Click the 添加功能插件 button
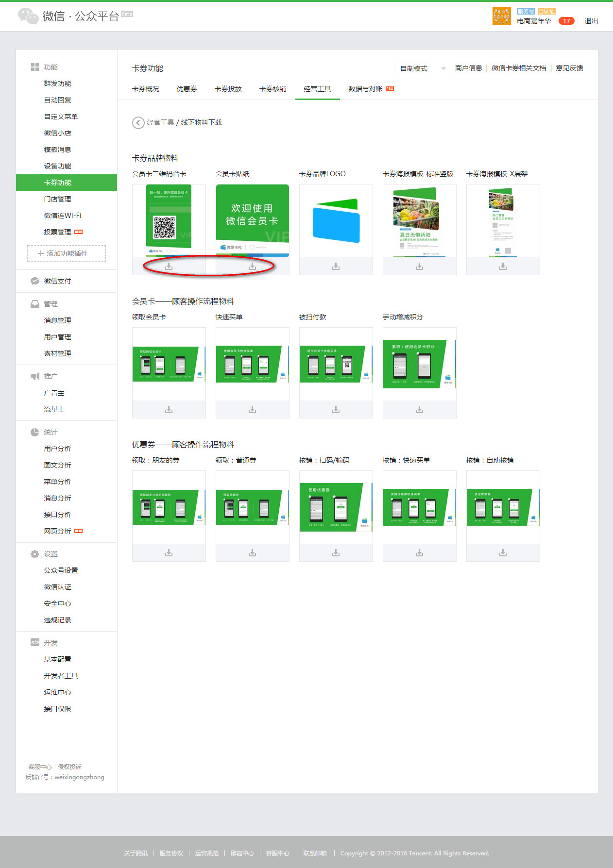Viewport: 613px width, 868px height. coord(67,253)
